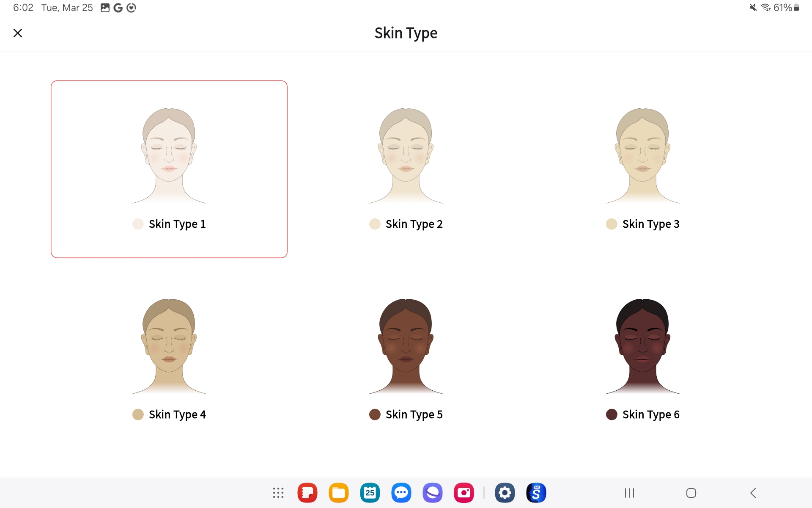
Task: Click the Skin Type 1 color swatch
Action: [x=138, y=224]
